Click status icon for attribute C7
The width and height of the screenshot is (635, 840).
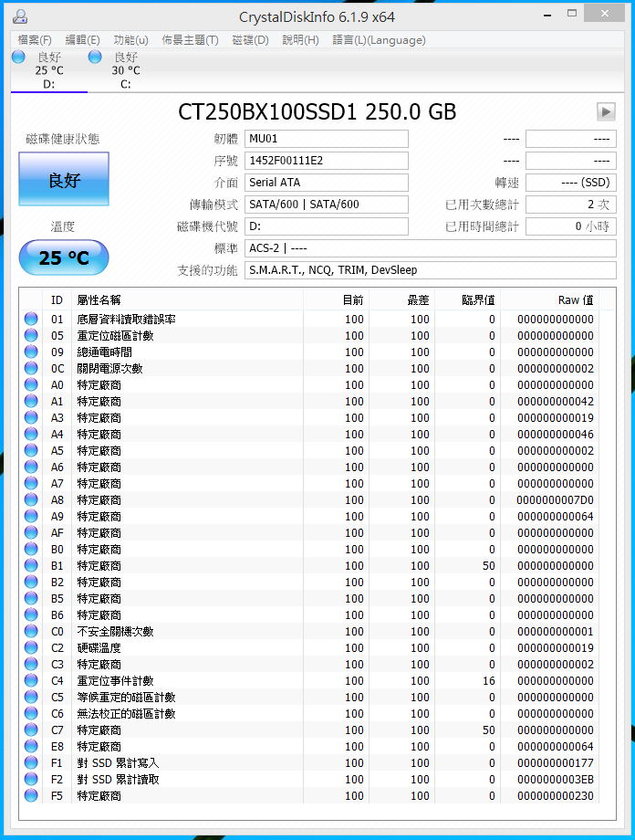[x=31, y=730]
